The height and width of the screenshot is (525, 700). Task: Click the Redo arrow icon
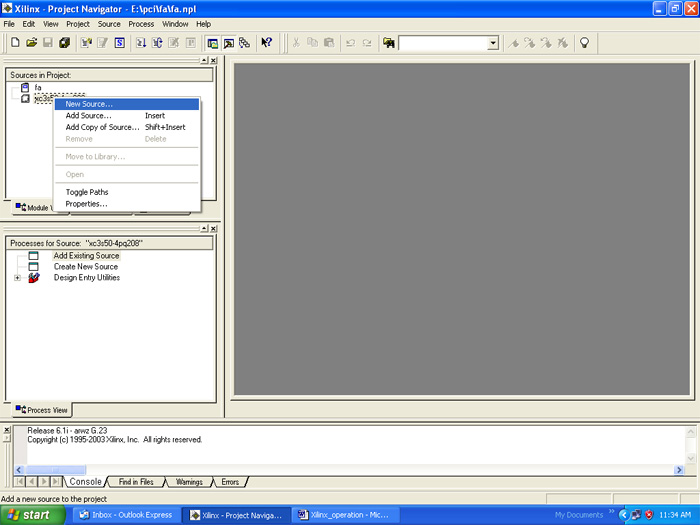click(x=367, y=43)
